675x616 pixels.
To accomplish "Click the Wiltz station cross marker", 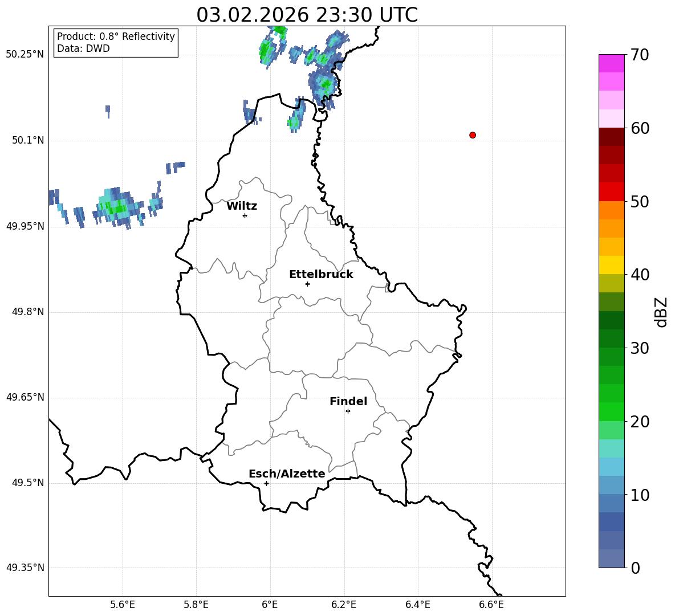I will click(245, 215).
